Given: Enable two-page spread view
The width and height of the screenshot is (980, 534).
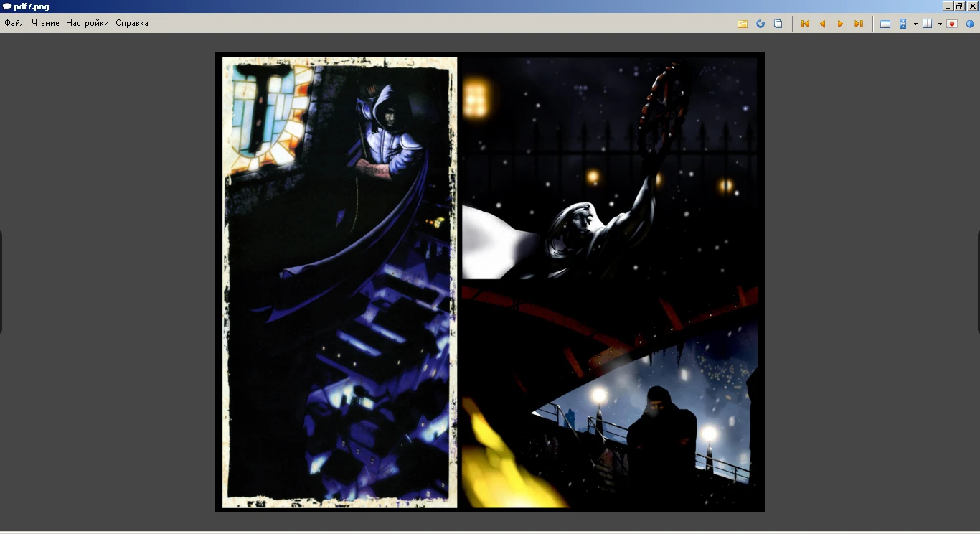Looking at the screenshot, I should point(928,23).
